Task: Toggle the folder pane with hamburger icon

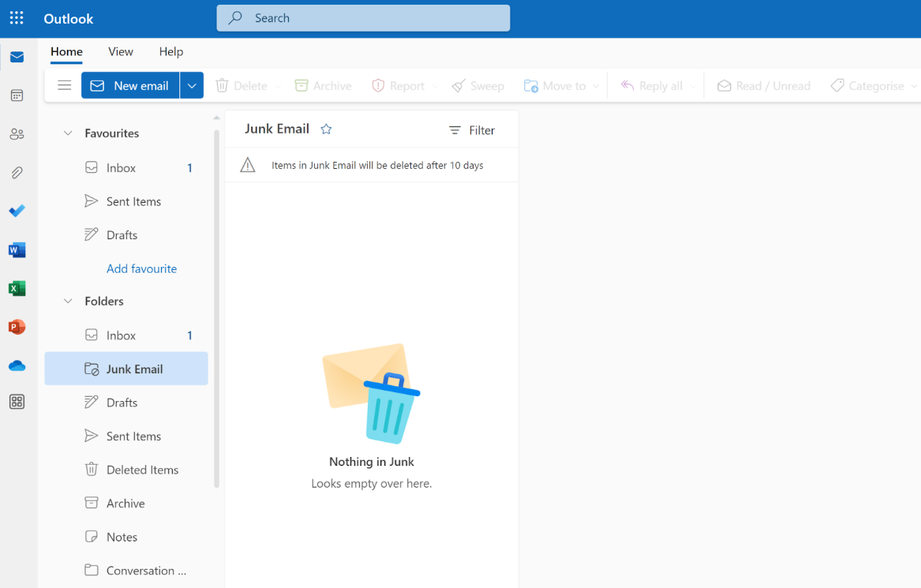Action: (x=64, y=85)
